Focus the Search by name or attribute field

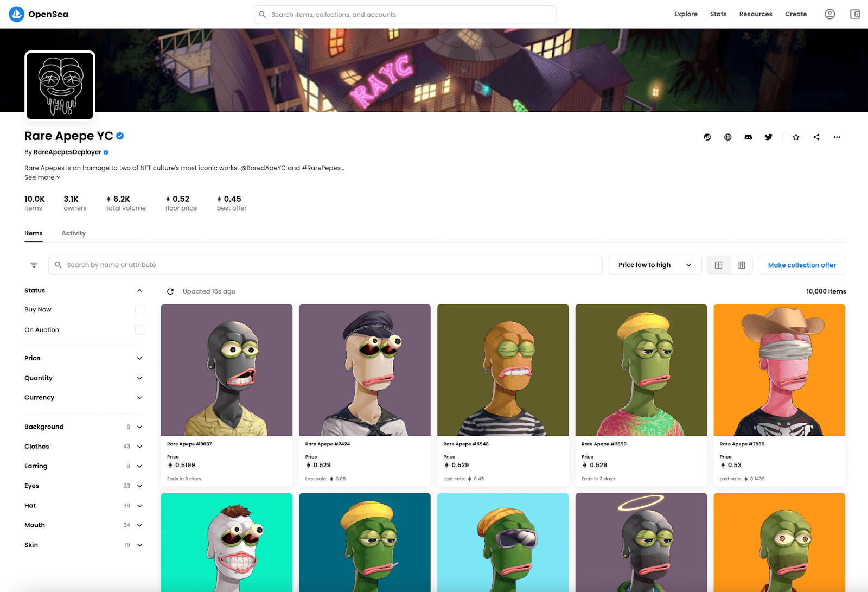pos(325,265)
